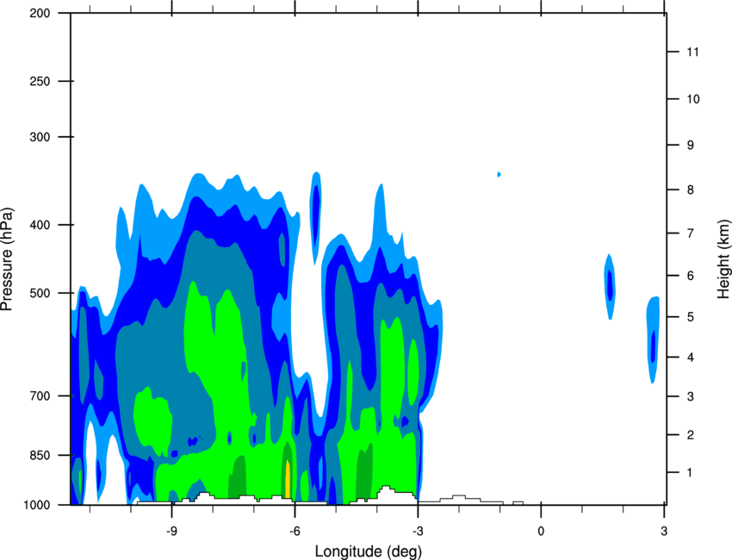Click the 1000 pressure tick label
Screen dimensions: 732x560
(x=36, y=505)
